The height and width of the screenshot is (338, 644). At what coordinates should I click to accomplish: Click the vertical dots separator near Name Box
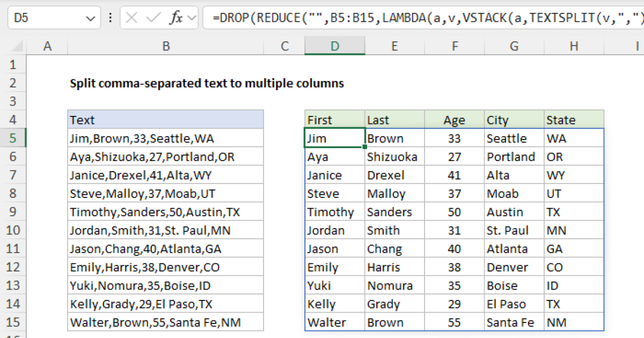(110, 17)
